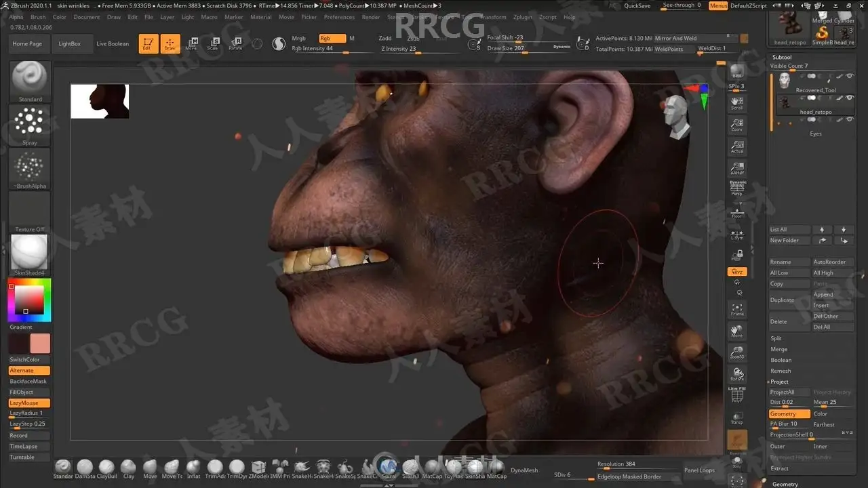Toggle visibility eye of head_retopo subtool
Image resolution: width=868 pixels, height=488 pixels.
click(x=850, y=97)
